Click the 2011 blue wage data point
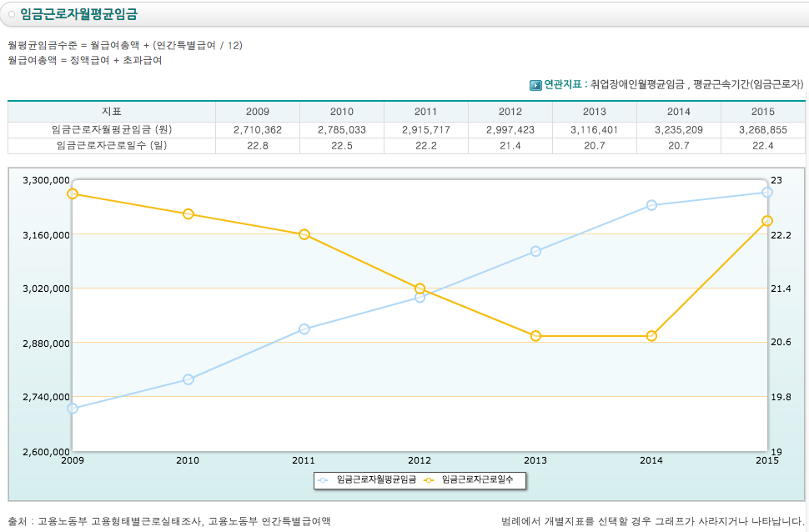 point(304,329)
